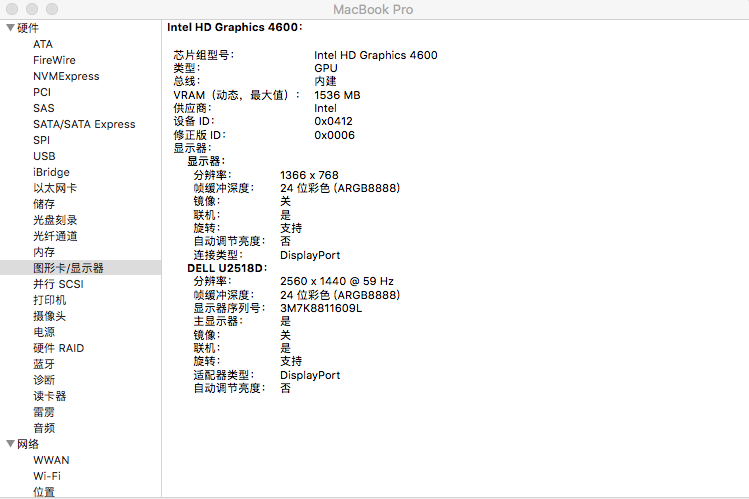Open SATA/SATA Express category
Screen dimensions: 749x499
pyautogui.click(x=84, y=124)
